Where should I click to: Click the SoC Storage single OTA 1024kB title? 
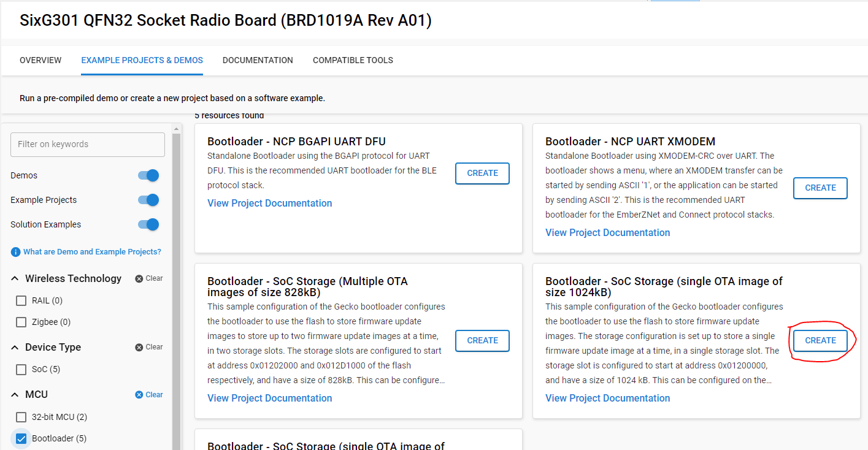(x=664, y=287)
